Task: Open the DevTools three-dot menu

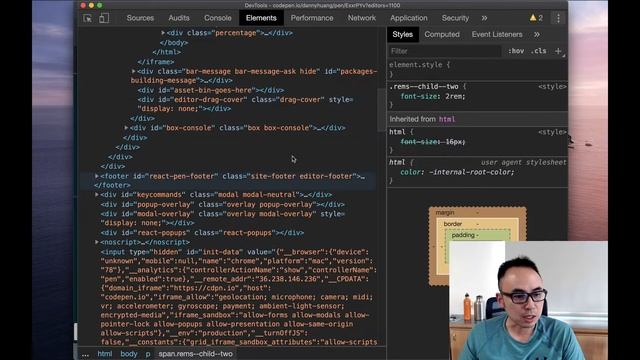Action: pyautogui.click(x=558, y=18)
